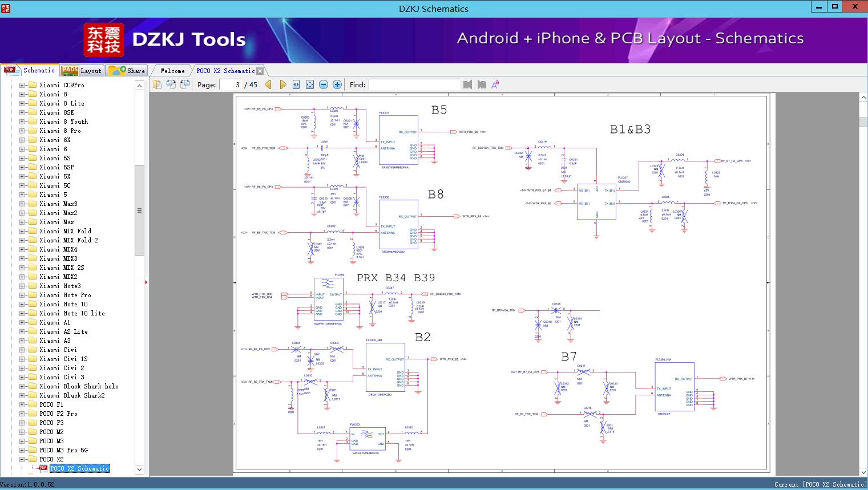Click the folder icon for Xiaomi Max
The image size is (868, 490).
(33, 222)
